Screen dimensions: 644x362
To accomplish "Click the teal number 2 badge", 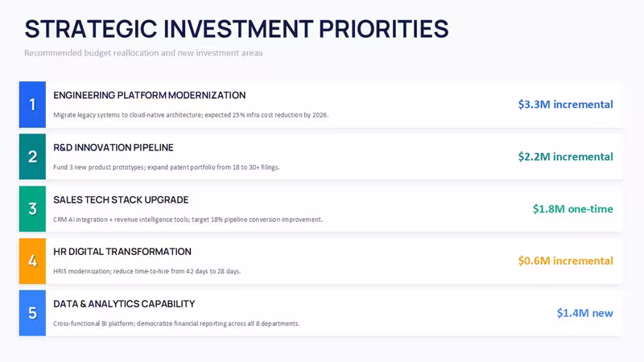I will click(32, 156).
